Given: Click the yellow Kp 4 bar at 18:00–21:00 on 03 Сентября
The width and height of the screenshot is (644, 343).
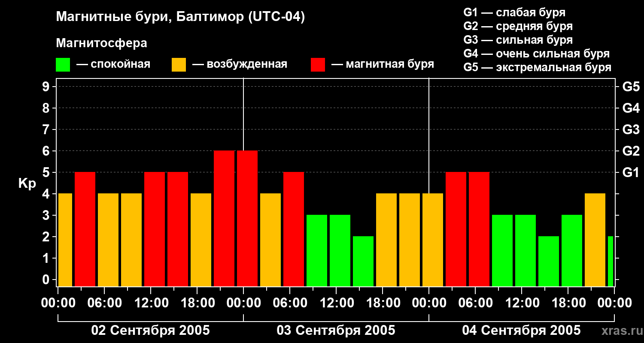Looking at the screenshot, I should 386,240.
